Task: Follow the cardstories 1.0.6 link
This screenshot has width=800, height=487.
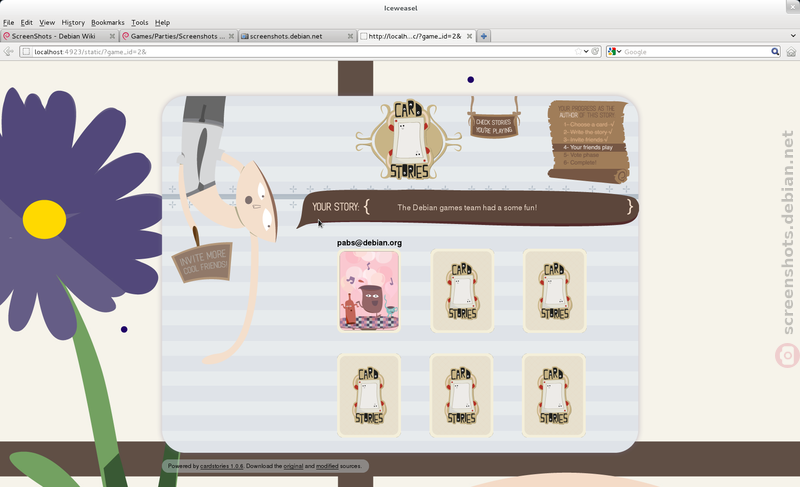Action: pyautogui.click(x=221, y=466)
